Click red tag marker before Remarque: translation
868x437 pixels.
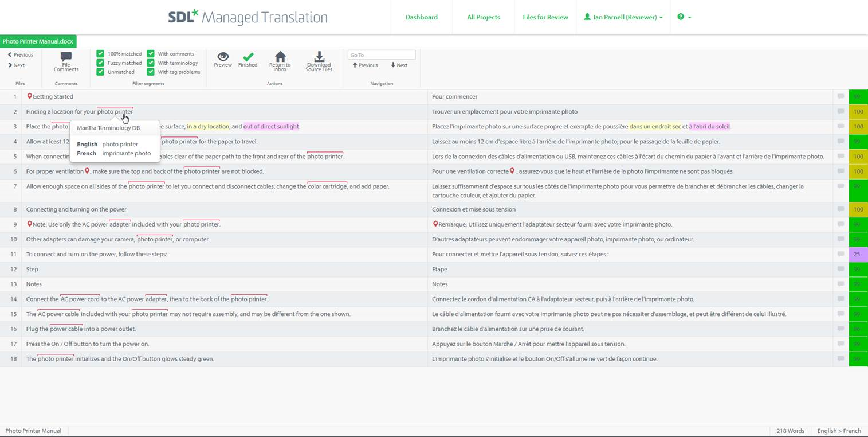[x=435, y=224]
